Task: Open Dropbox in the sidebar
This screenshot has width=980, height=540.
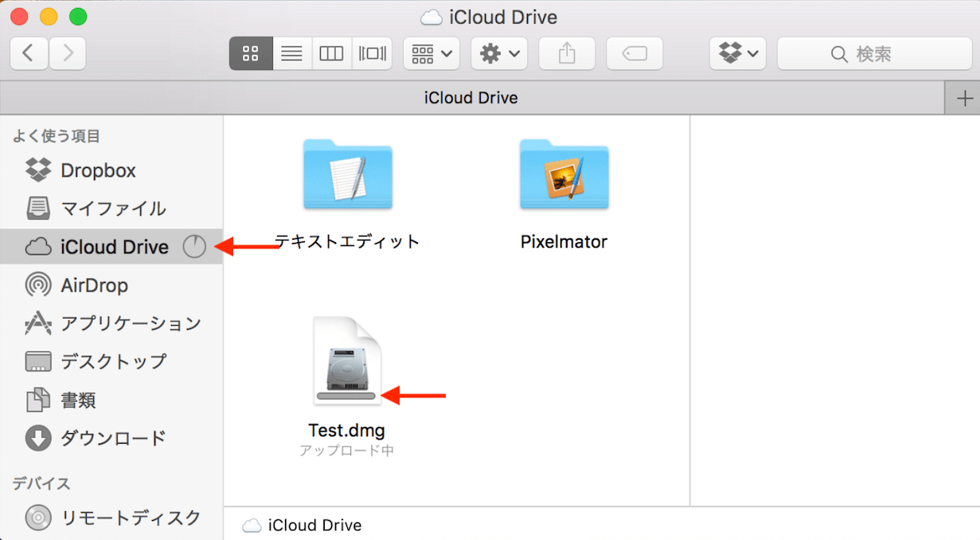Action: [111, 170]
